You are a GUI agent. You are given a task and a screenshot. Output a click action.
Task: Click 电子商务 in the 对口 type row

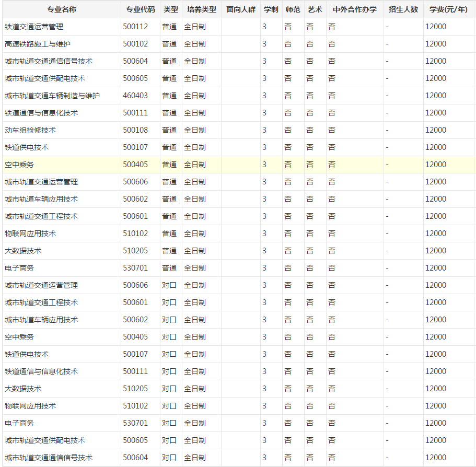[19, 423]
